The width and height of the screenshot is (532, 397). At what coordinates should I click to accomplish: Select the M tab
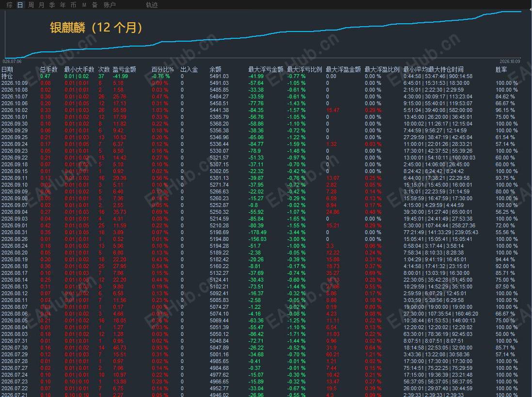84,5
